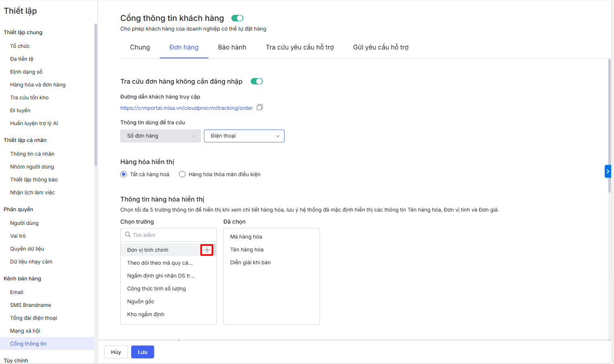Click the 'Tìm kiếm' field search box
Image resolution: width=614 pixels, height=364 pixels.
click(x=173, y=235)
